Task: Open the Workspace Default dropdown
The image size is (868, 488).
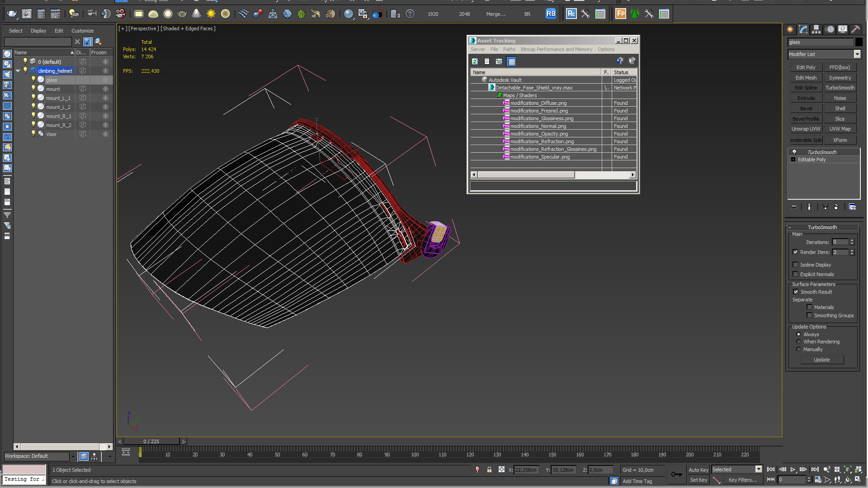Action: [72, 456]
